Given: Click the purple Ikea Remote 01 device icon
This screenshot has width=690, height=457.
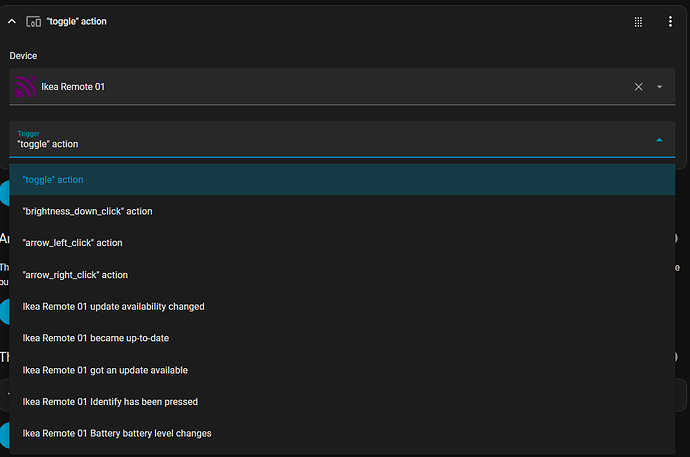Looking at the screenshot, I should tap(25, 87).
